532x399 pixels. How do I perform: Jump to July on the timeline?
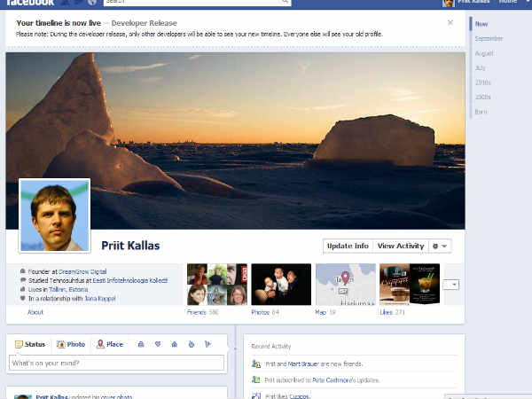pos(480,68)
